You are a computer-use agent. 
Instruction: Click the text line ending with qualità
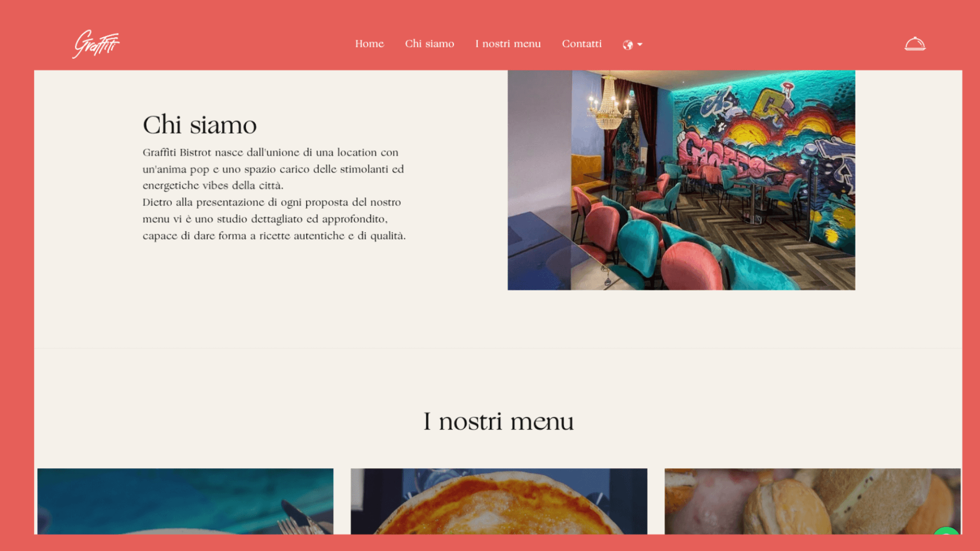point(274,236)
